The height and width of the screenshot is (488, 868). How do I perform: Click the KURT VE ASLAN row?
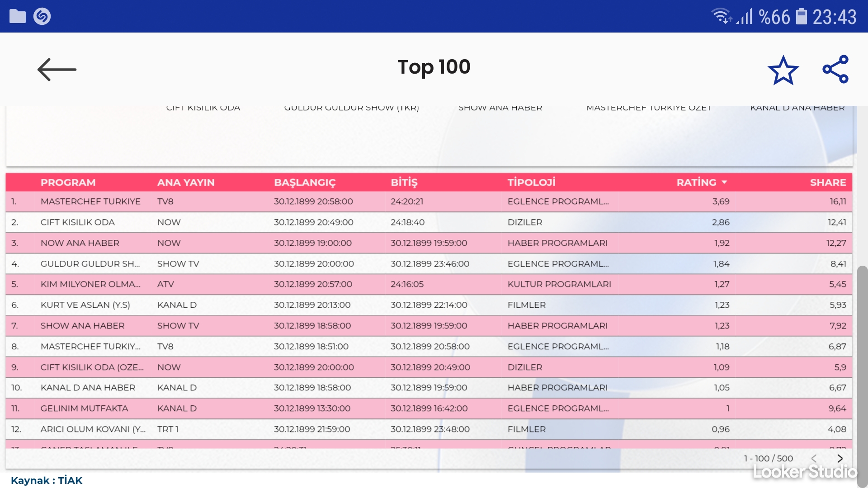tap(85, 305)
